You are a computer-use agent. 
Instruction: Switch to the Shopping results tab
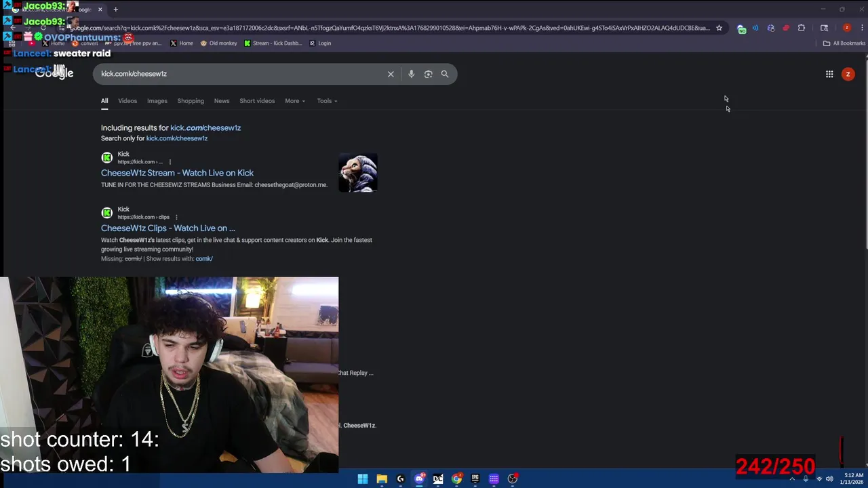(191, 101)
